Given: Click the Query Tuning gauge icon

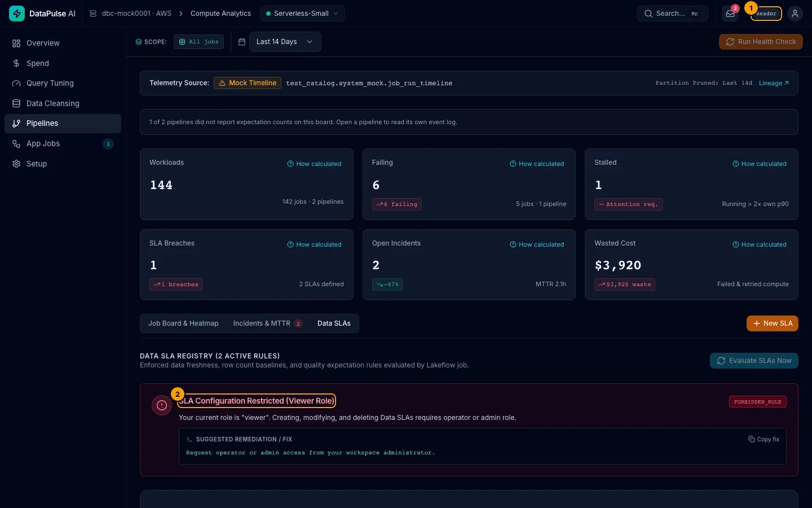Looking at the screenshot, I should click(x=16, y=84).
